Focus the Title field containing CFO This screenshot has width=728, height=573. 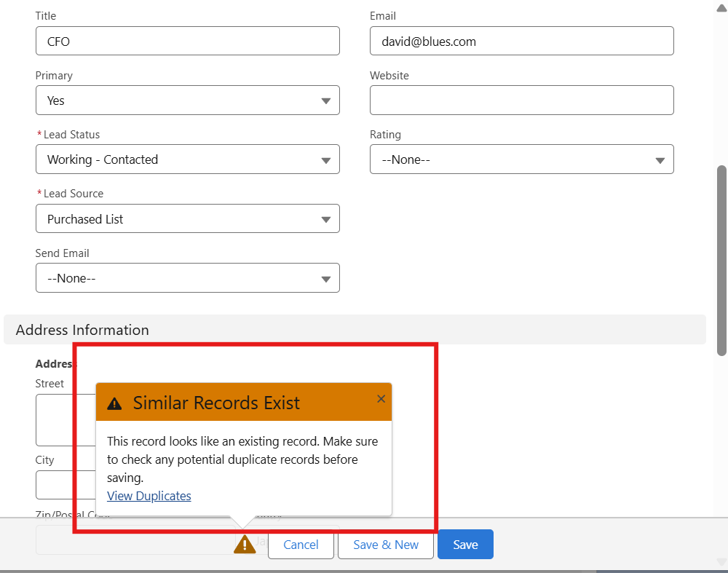(187, 42)
